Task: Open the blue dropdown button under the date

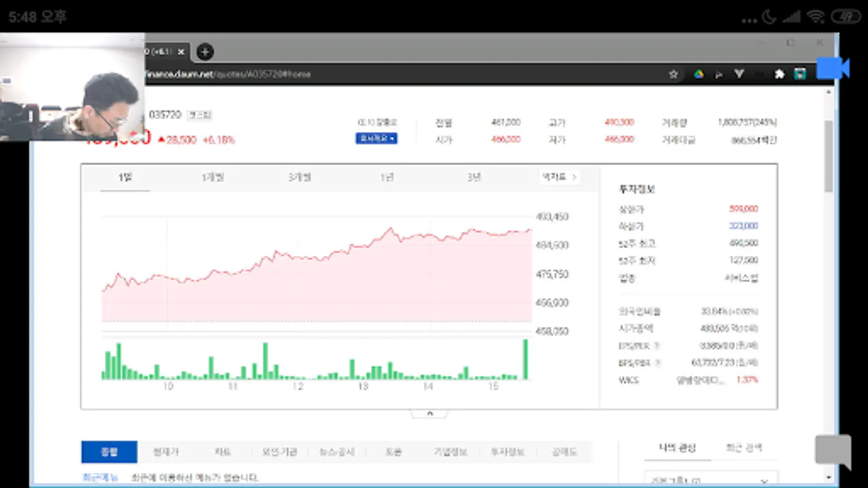Action: (376, 138)
